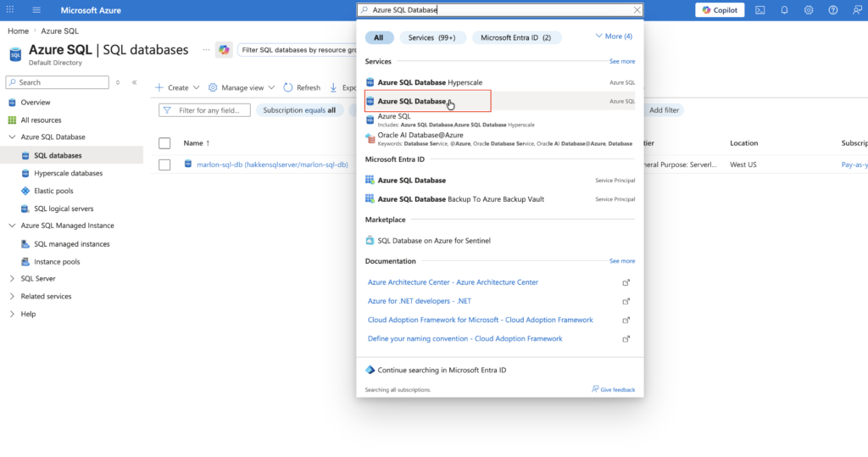Click the Add filter button

pos(664,110)
